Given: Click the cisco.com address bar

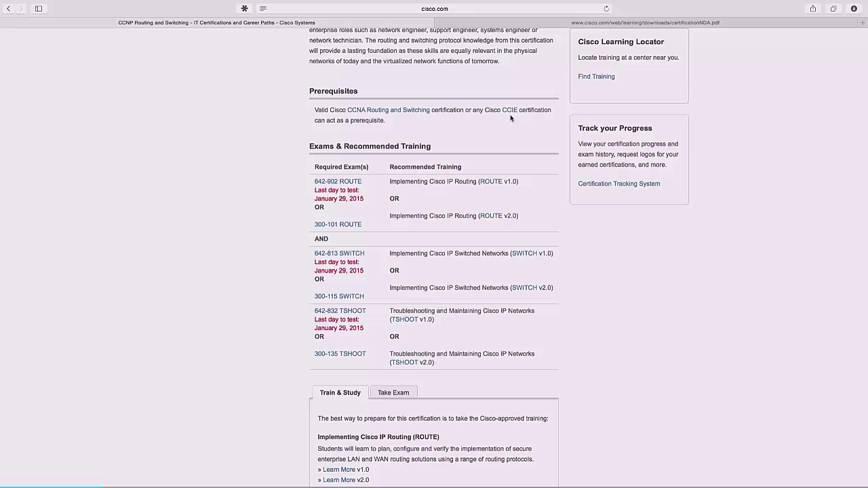Looking at the screenshot, I should point(434,9).
